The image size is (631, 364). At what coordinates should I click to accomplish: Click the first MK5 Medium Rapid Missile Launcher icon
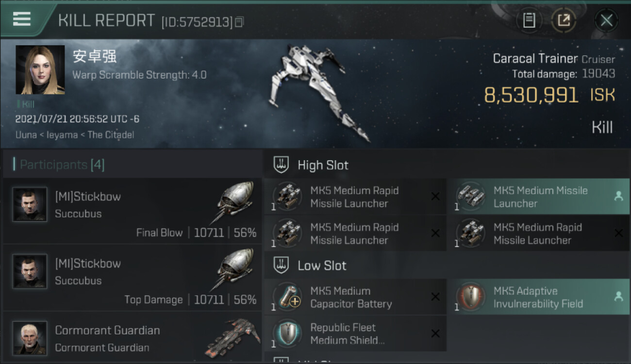coord(287,197)
